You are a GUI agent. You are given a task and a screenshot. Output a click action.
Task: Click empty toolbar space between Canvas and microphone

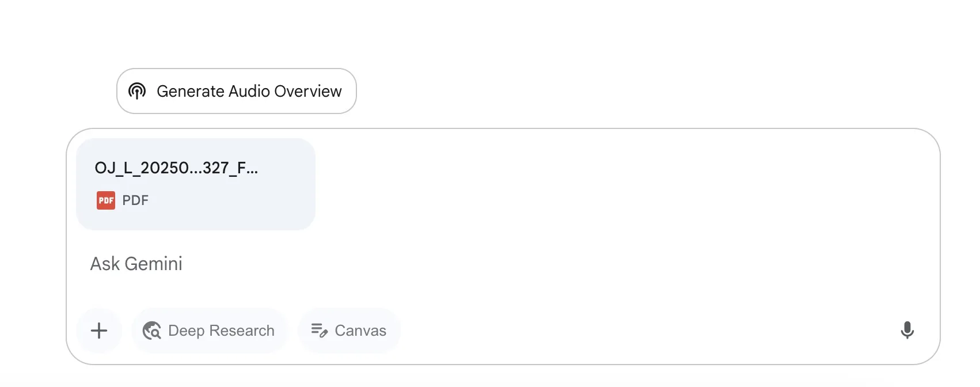pos(633,331)
